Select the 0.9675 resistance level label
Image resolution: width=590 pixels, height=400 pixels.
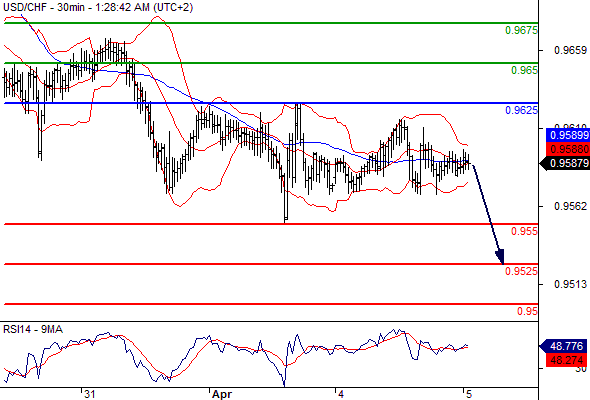pyautogui.click(x=522, y=30)
